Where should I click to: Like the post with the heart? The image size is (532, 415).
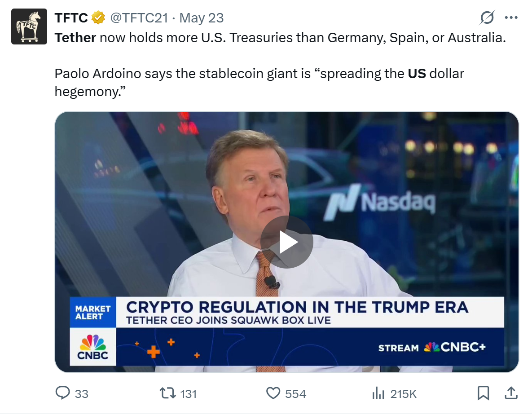[273, 394]
